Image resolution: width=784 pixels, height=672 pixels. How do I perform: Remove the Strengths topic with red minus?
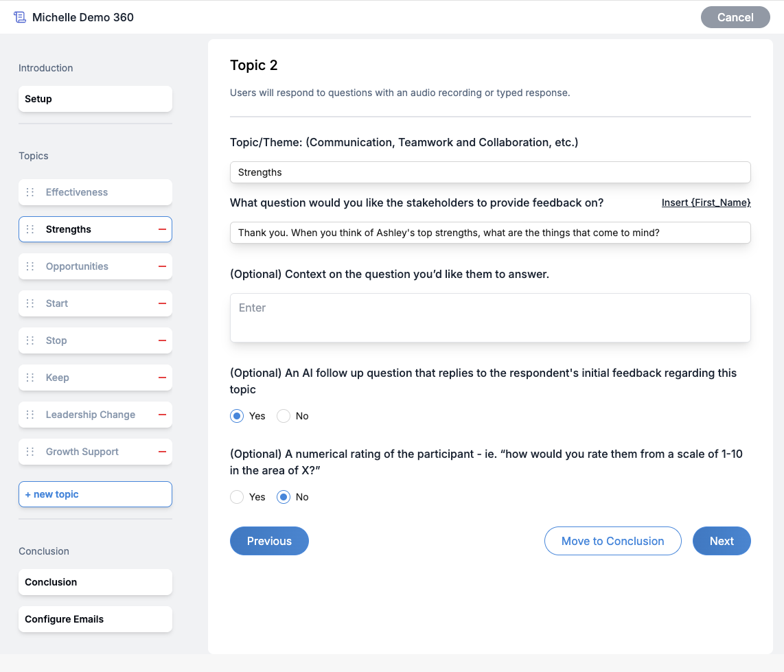coord(163,229)
